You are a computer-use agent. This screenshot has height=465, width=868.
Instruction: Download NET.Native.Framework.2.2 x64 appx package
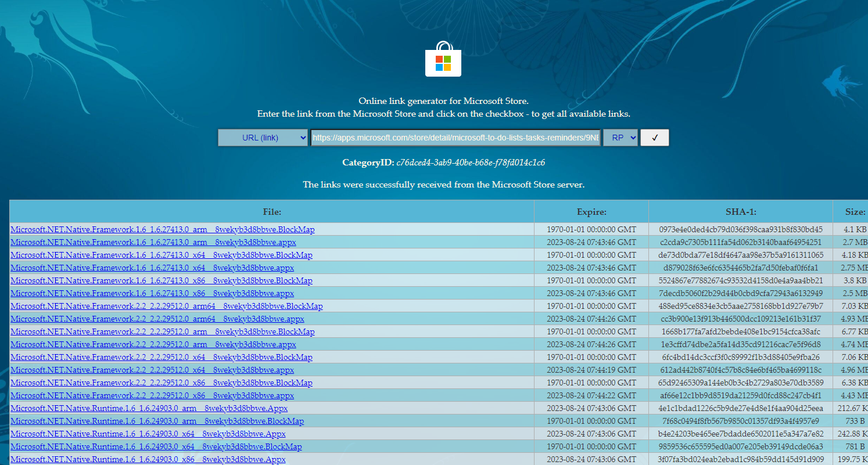tap(152, 370)
